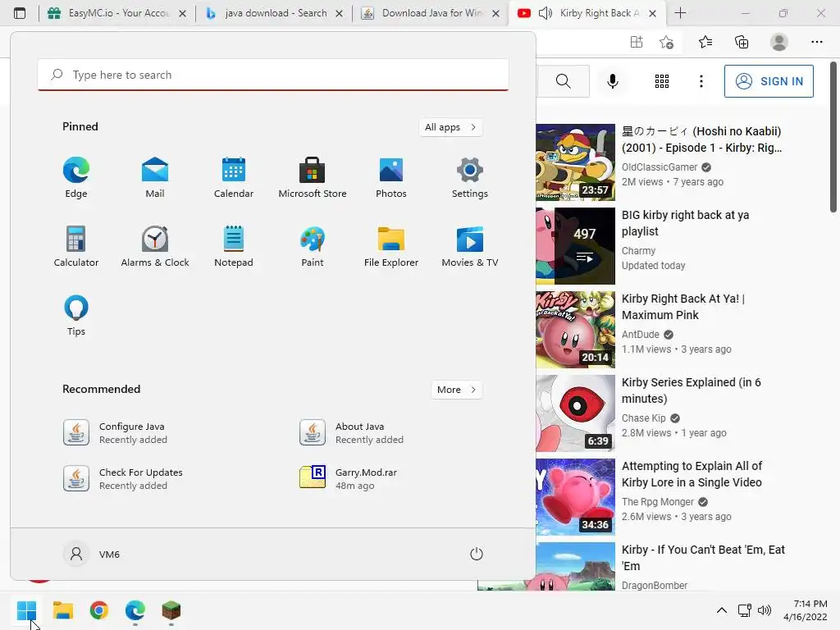Expand All apps list
The height and width of the screenshot is (630, 840).
click(x=450, y=127)
